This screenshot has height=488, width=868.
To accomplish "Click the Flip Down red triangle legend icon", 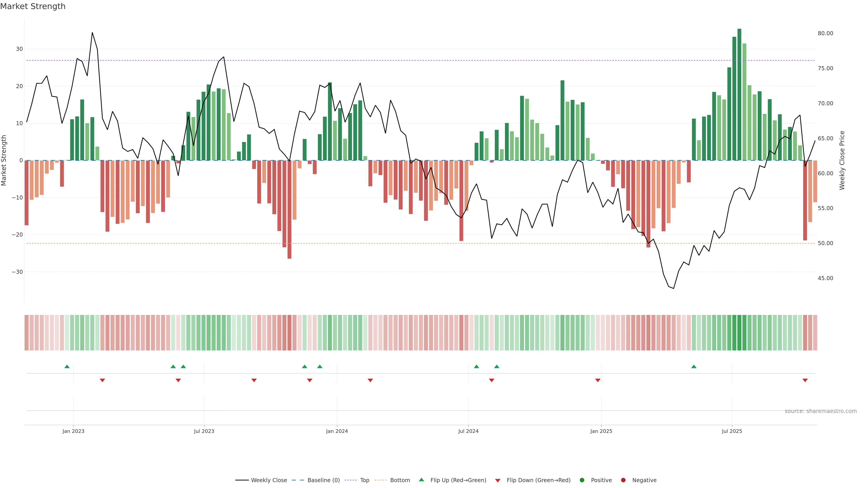I will coord(498,481).
